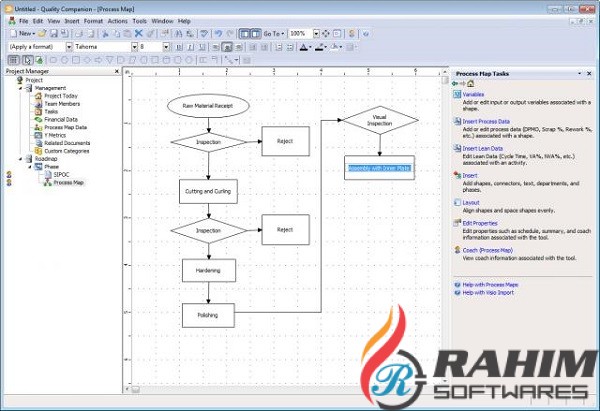Open Help with the blue question icon
The width and height of the screenshot is (600, 411).
coord(366,34)
